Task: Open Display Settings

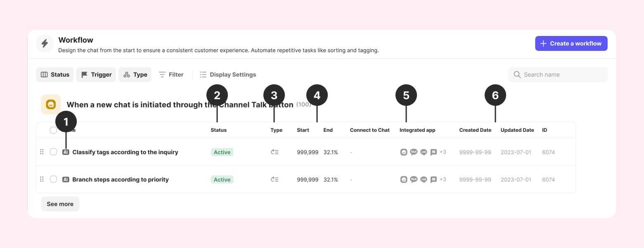Action: tap(228, 75)
